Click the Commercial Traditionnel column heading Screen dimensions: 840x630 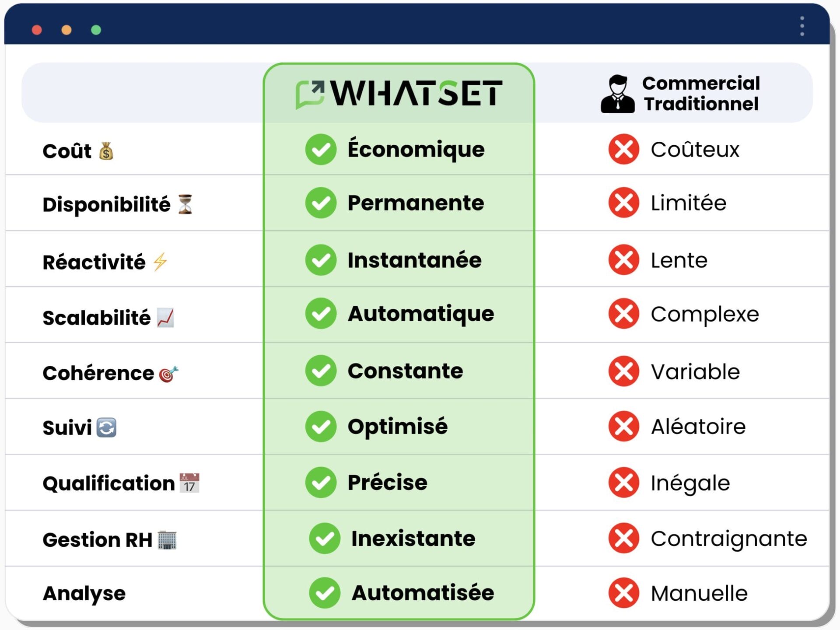click(701, 93)
